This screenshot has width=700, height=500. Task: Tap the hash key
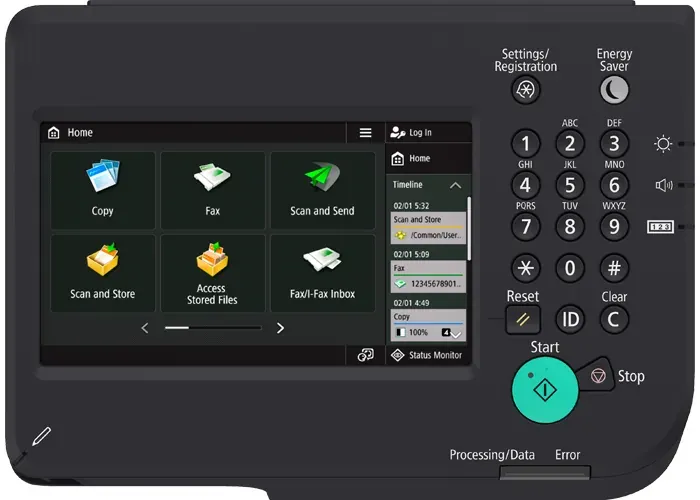(x=614, y=268)
